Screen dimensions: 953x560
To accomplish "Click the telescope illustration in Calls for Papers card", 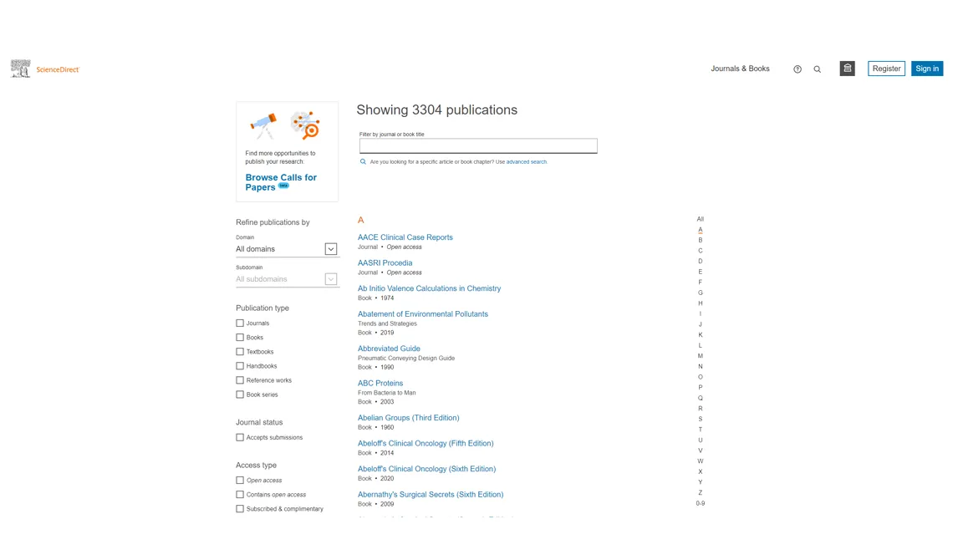I will tap(264, 125).
